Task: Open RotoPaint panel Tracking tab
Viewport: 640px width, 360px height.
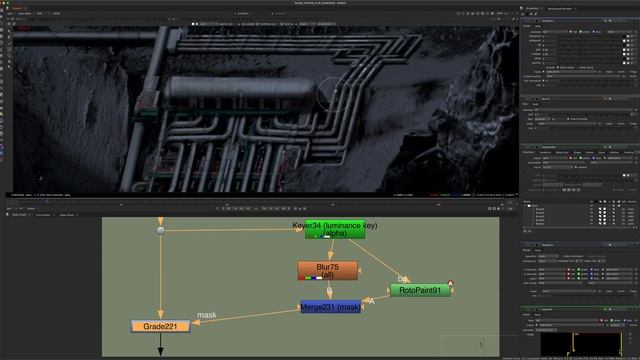Action: 629,152
